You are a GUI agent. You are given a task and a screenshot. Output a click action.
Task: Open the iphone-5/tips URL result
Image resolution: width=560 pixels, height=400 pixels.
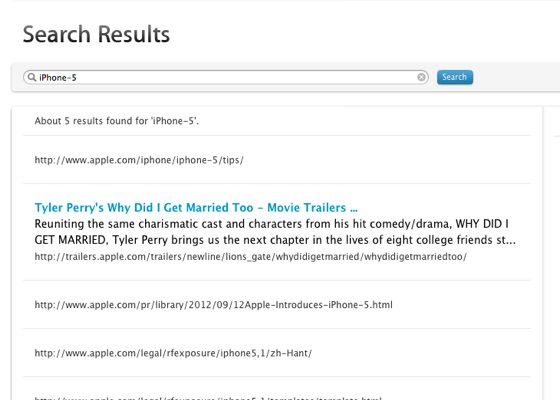coord(139,160)
